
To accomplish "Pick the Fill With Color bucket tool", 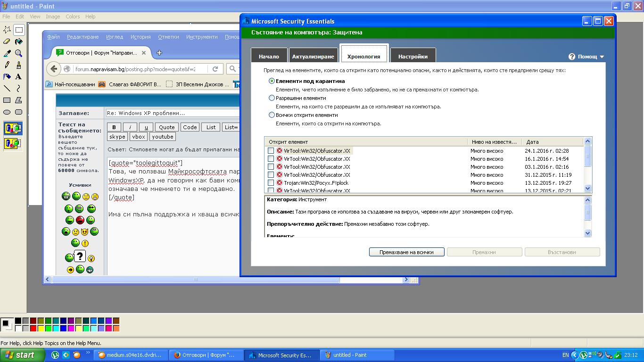I will [x=18, y=41].
